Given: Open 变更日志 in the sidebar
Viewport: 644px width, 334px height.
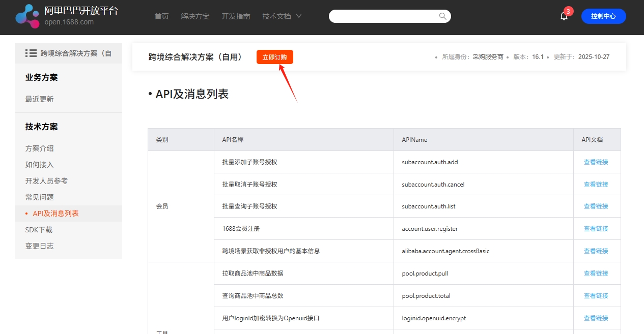Looking at the screenshot, I should pos(39,246).
